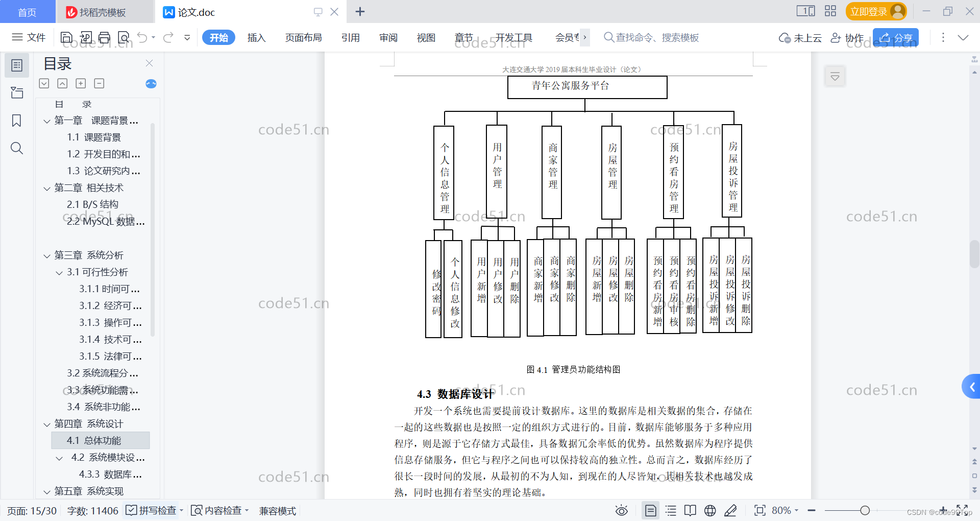Open the find search sidebar icon
Screen dimensions: 980x521
(17, 148)
